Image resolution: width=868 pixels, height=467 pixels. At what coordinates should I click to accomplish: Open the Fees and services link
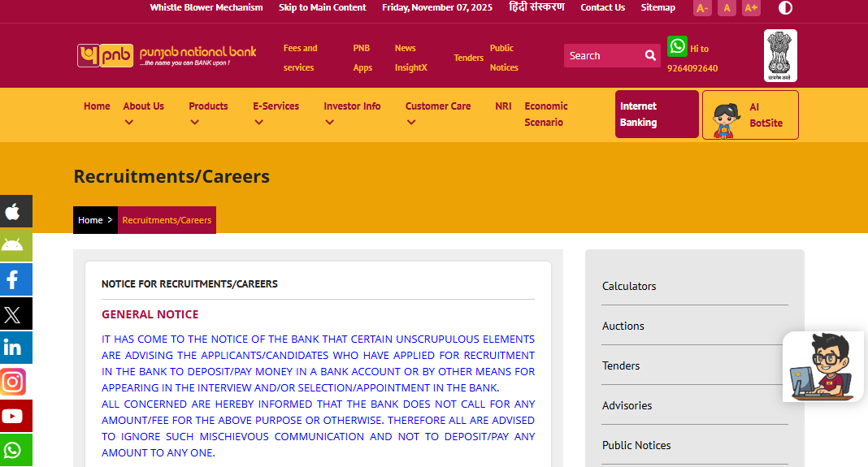point(300,58)
